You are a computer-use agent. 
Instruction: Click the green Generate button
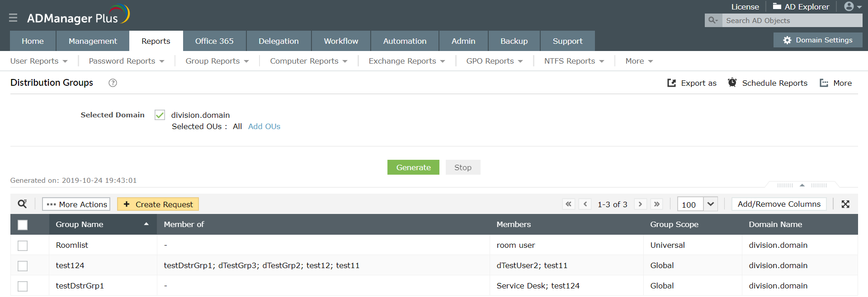pyautogui.click(x=413, y=167)
